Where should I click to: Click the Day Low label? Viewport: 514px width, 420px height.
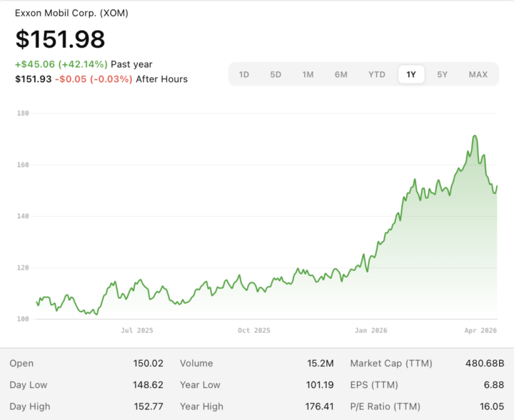28,385
